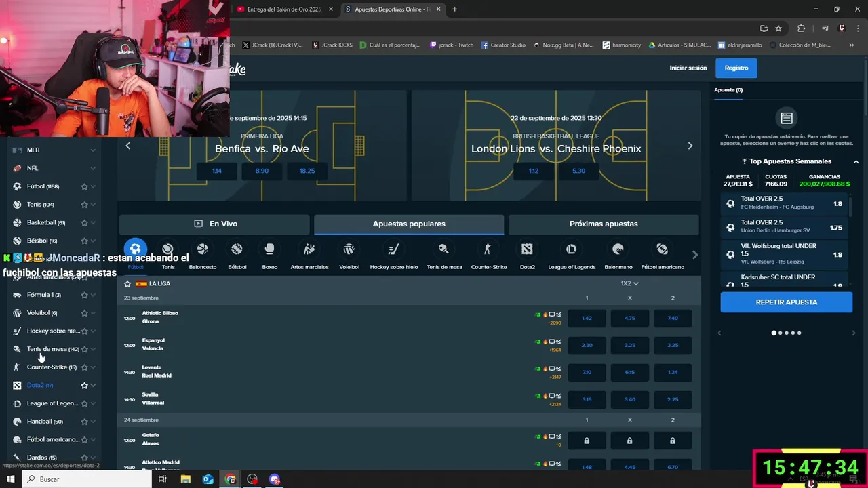Viewport: 868px width, 488px height.
Task: Pick the Boxeo glove icon
Action: click(269, 249)
